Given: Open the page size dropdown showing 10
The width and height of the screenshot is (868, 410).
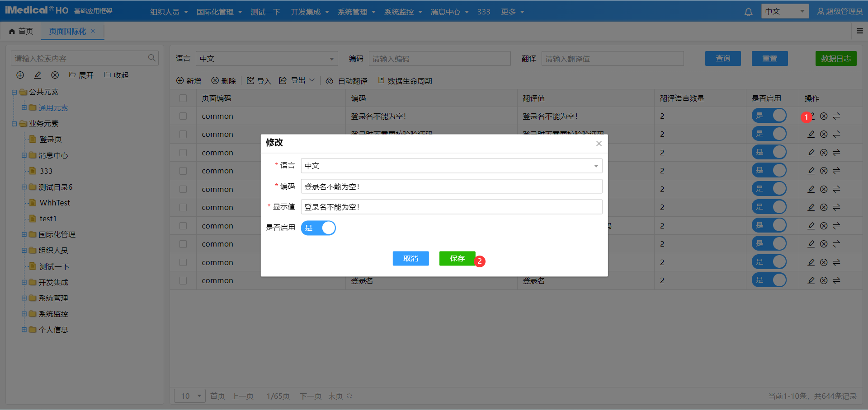Looking at the screenshot, I should [190, 396].
